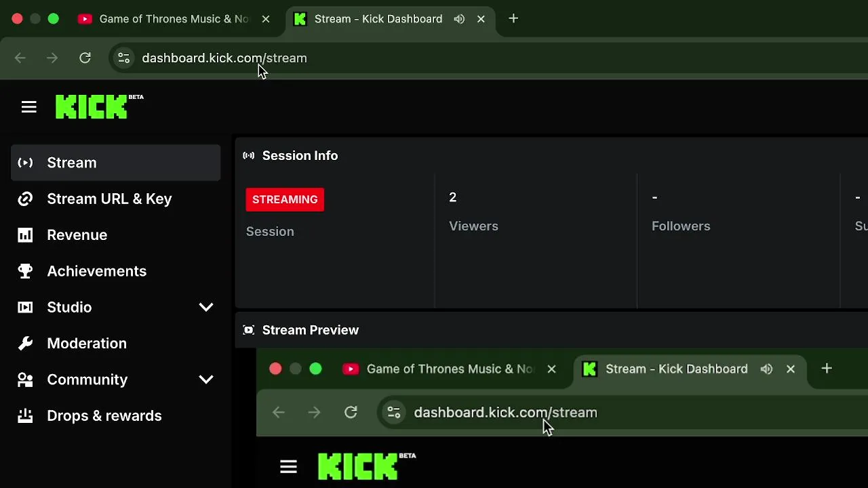Click the Viewers label
Viewport: 868px width, 488px height.
pos(473,226)
